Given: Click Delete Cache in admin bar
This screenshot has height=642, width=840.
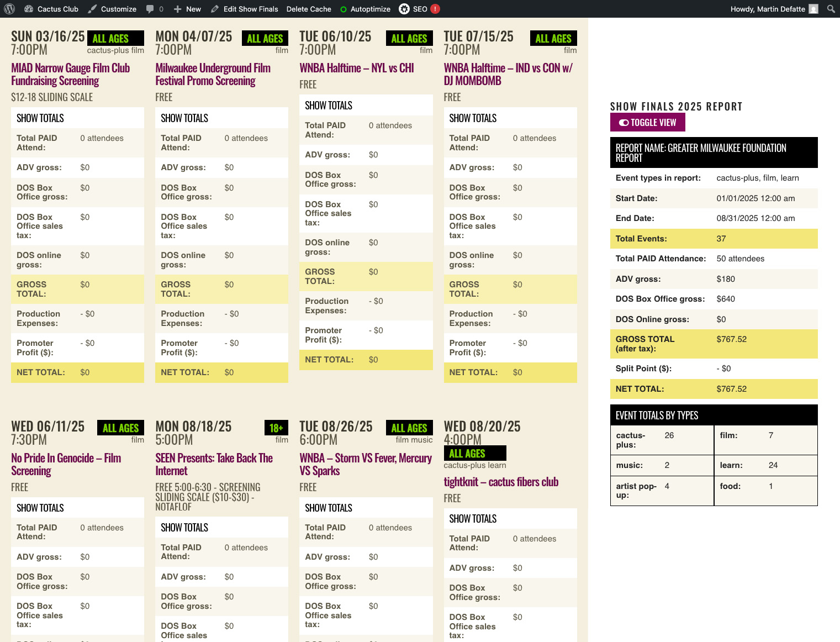Looking at the screenshot, I should pos(309,9).
